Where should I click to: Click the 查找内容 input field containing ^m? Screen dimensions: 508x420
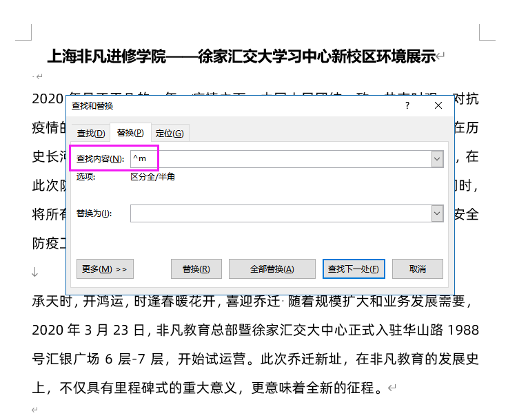pyautogui.click(x=281, y=159)
